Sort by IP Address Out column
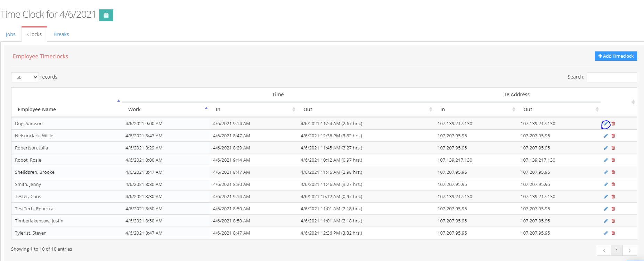Image resolution: width=644 pixels, height=261 pixels. 559,109
